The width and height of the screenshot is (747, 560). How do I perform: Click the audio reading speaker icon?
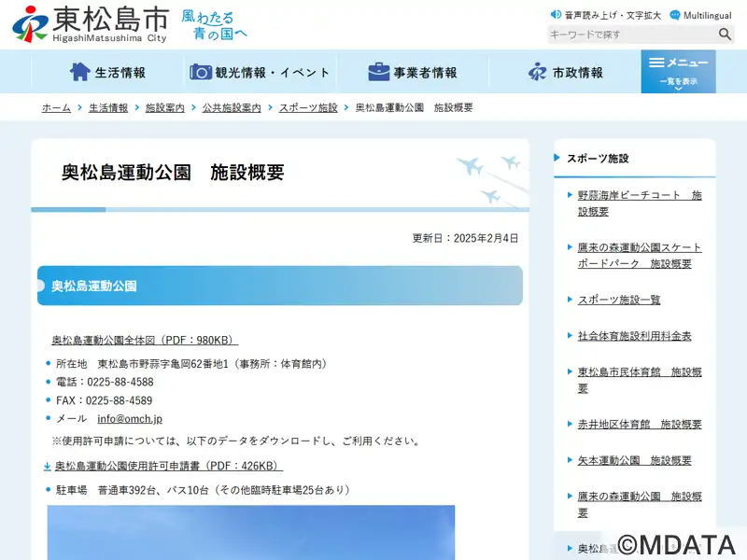click(x=556, y=15)
